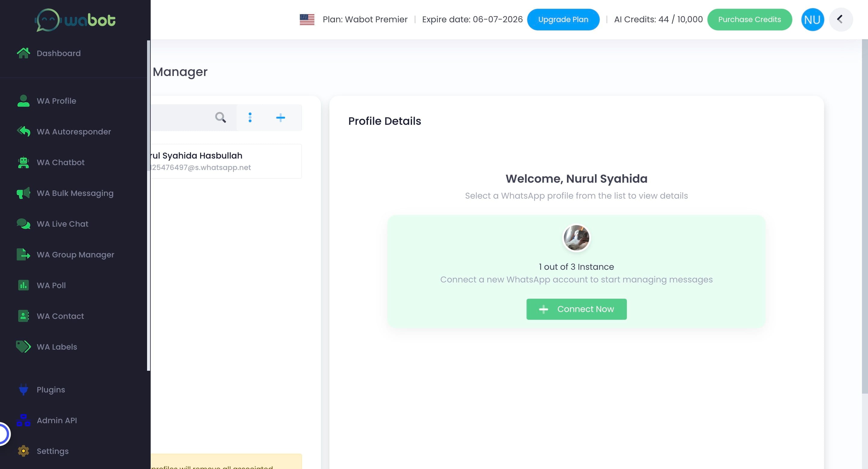Click the Upgrade Plan button
The height and width of the screenshot is (469, 868).
pos(563,20)
